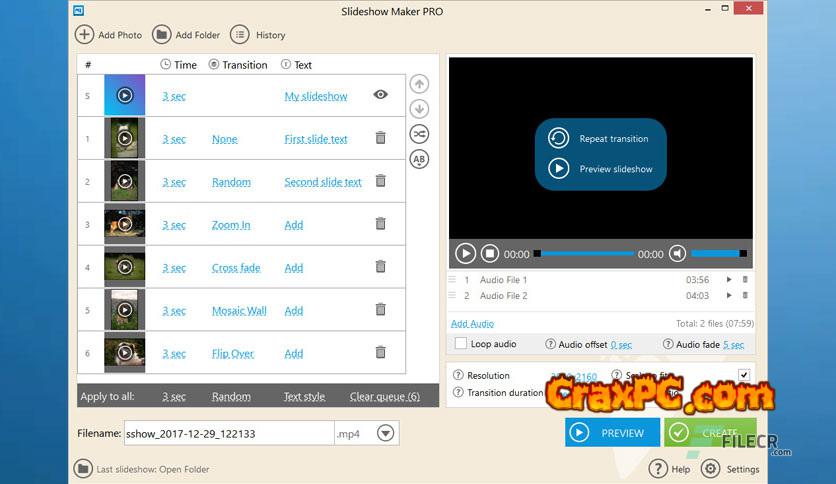836x484 pixels.
Task: Mute the player volume speaker icon
Action: pyautogui.click(x=678, y=254)
